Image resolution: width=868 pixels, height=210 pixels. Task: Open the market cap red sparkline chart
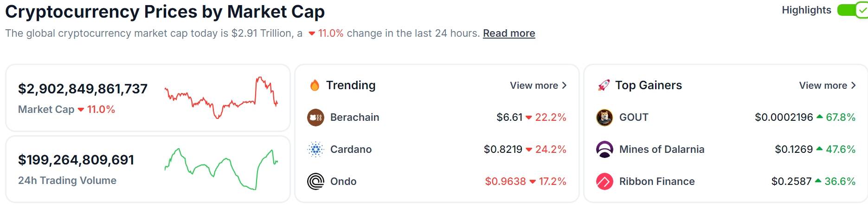pyautogui.click(x=221, y=98)
